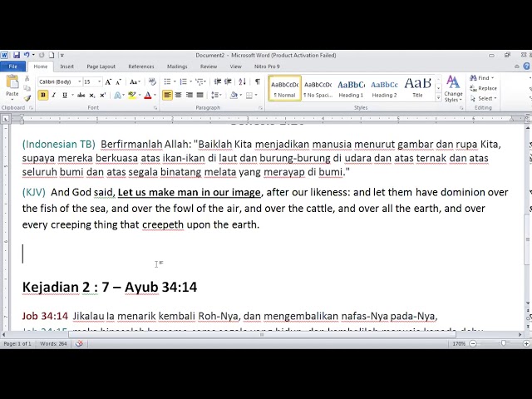Screen dimensions: 532x399
Task: Apply strikethrough to text
Action: (x=81, y=96)
